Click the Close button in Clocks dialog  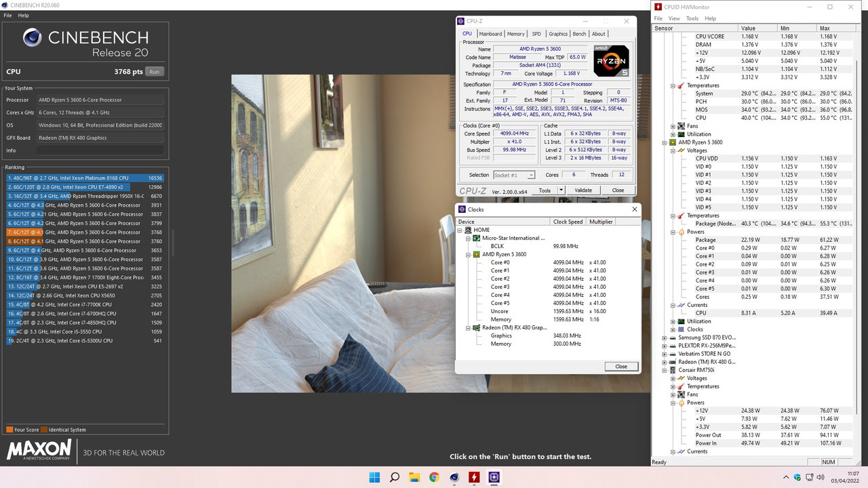(621, 366)
